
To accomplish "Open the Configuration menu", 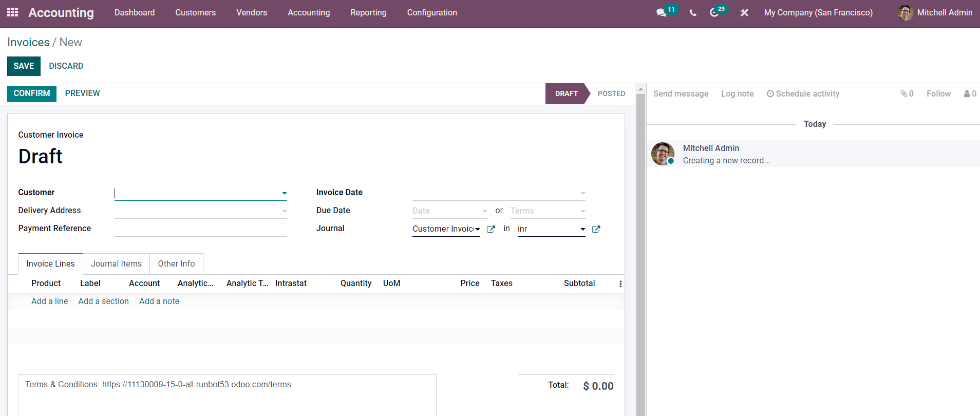I will coord(432,13).
